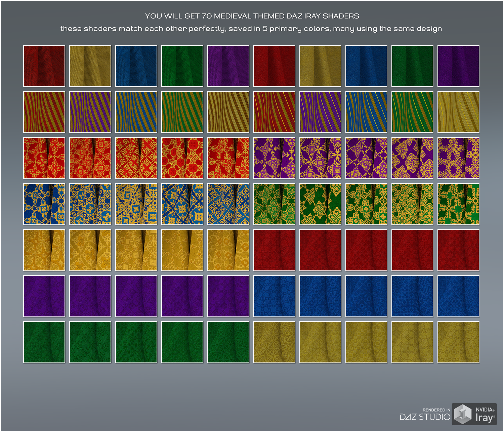Select red brocade with round red medallions

[182, 158]
